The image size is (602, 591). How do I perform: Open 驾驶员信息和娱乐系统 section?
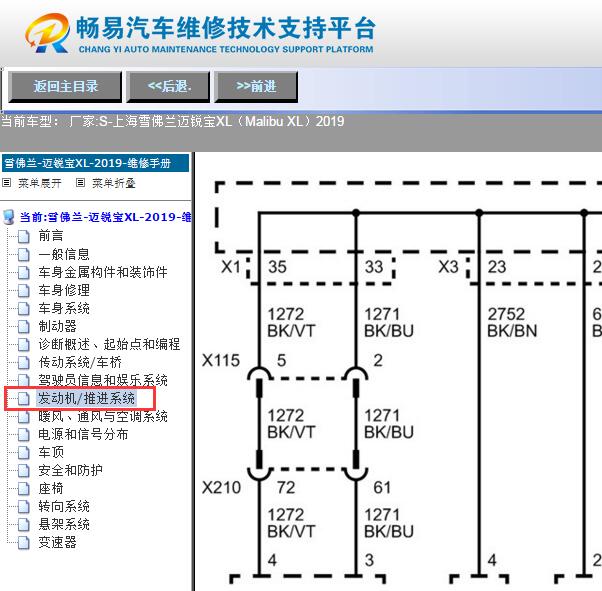click(x=103, y=380)
